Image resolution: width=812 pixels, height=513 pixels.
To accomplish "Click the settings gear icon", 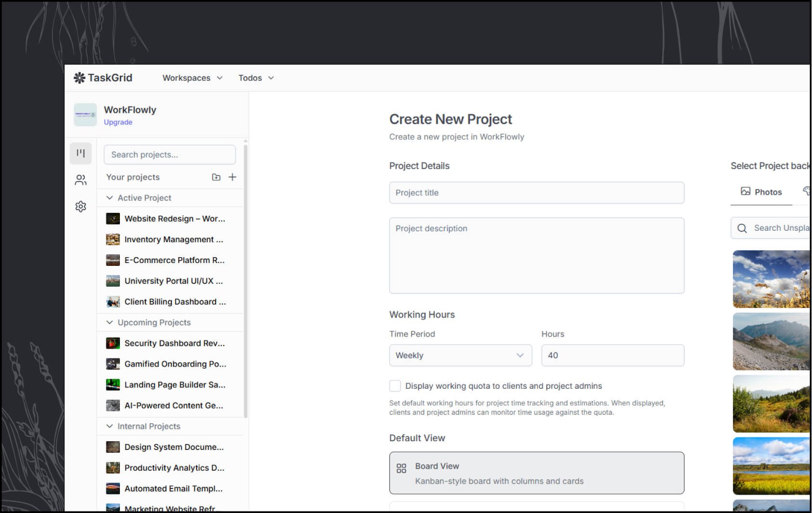I will pyautogui.click(x=80, y=206).
